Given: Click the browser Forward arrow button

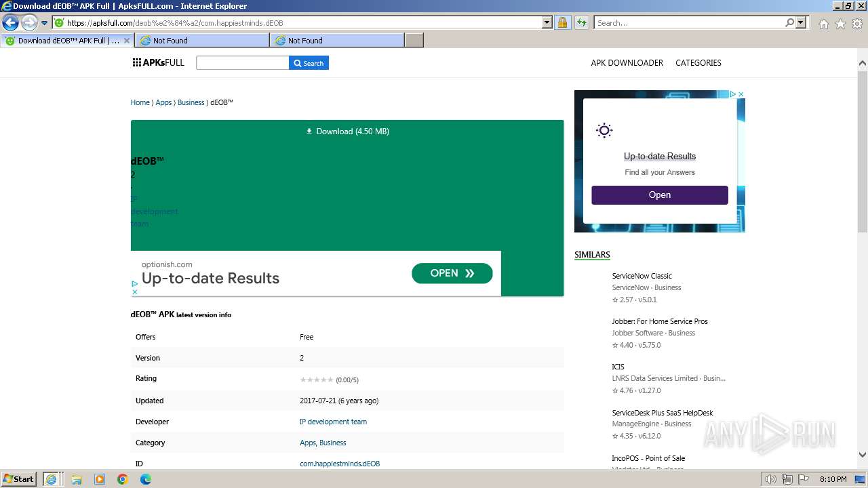Looking at the screenshot, I should (x=29, y=23).
